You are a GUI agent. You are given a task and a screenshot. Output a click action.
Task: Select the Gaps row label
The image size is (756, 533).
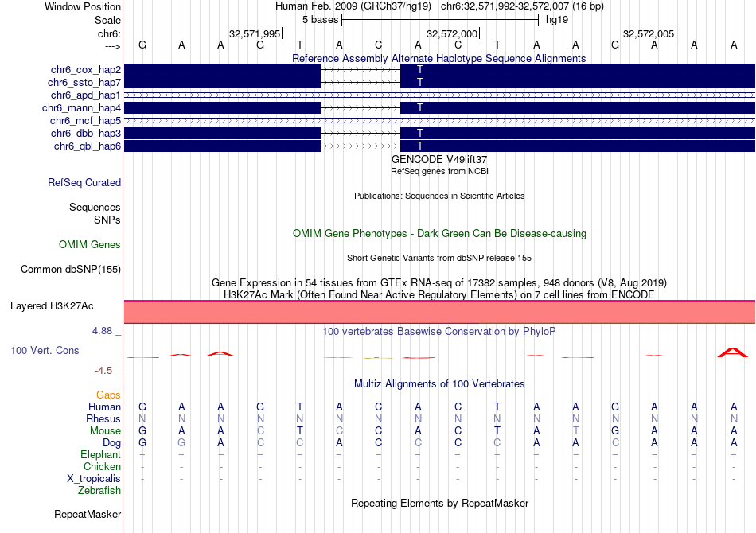point(108,395)
